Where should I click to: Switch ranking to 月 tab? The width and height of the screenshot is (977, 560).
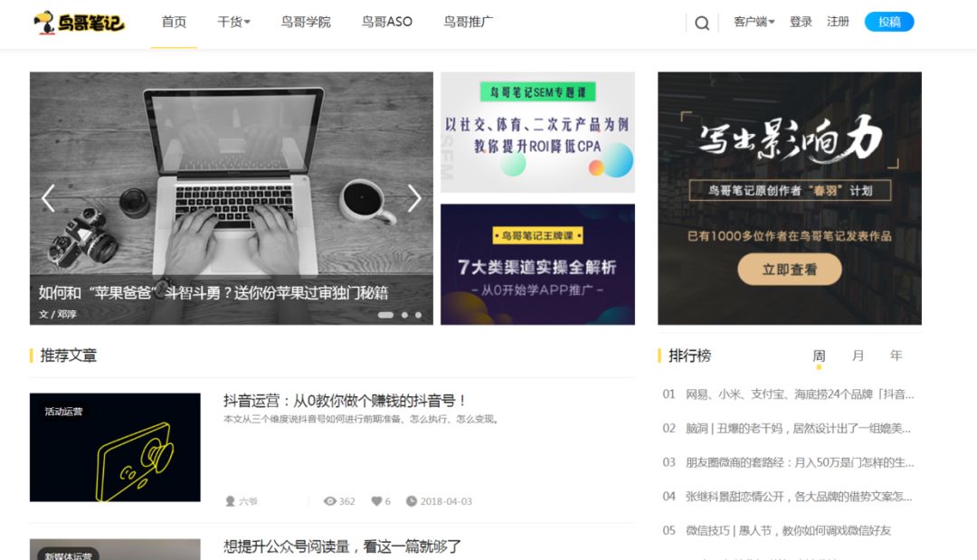coord(858,356)
